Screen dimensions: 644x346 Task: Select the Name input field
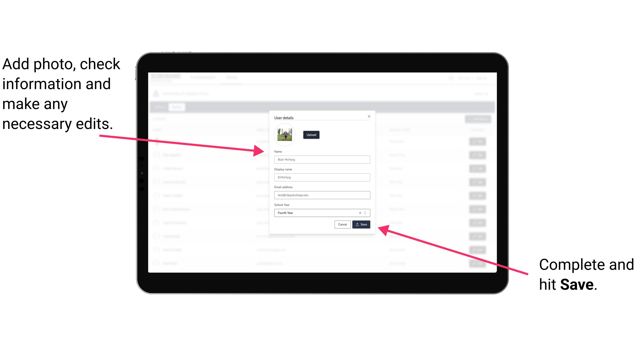tap(322, 159)
